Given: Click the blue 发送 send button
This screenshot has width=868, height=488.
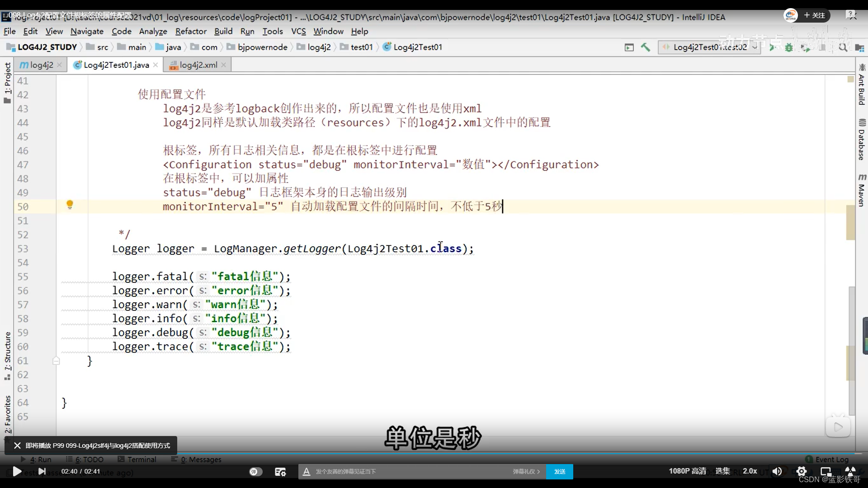Looking at the screenshot, I should tap(560, 471).
